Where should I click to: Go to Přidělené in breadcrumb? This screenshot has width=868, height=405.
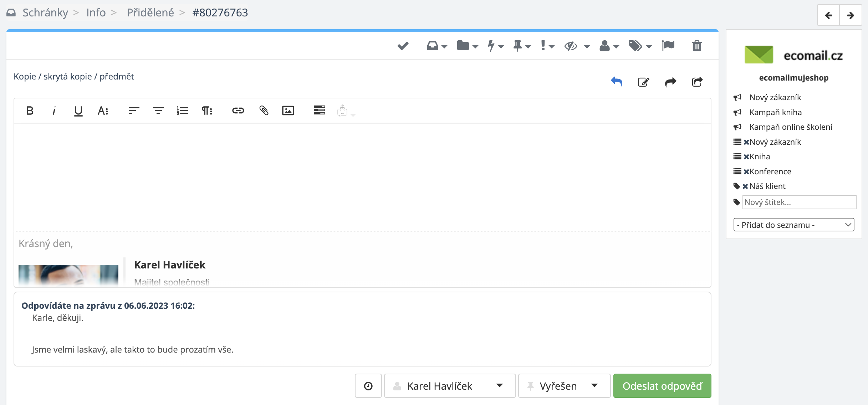[x=150, y=12]
